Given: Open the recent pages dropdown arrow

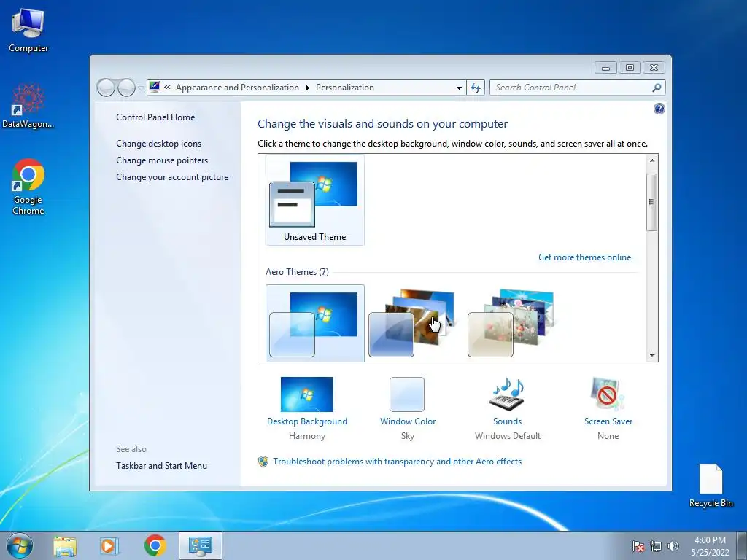Looking at the screenshot, I should (141, 87).
